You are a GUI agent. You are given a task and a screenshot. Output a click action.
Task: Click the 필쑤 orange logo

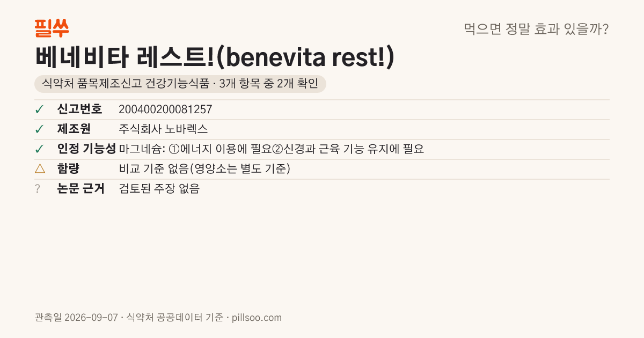(52, 28)
